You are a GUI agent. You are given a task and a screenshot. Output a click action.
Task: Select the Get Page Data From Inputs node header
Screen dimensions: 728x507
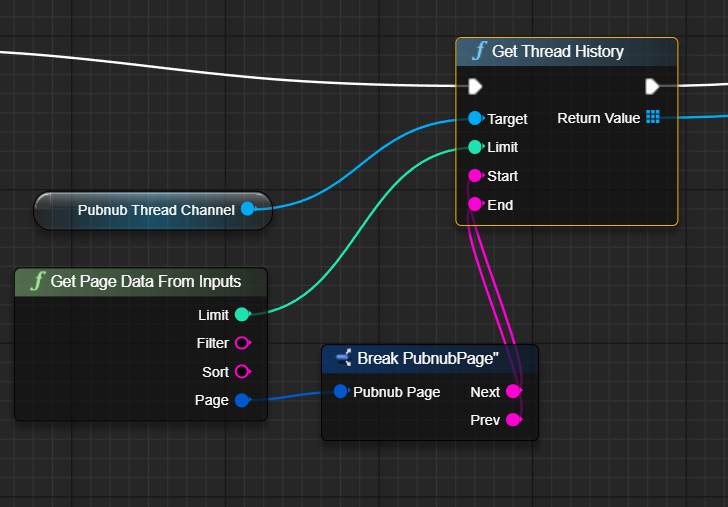145,282
